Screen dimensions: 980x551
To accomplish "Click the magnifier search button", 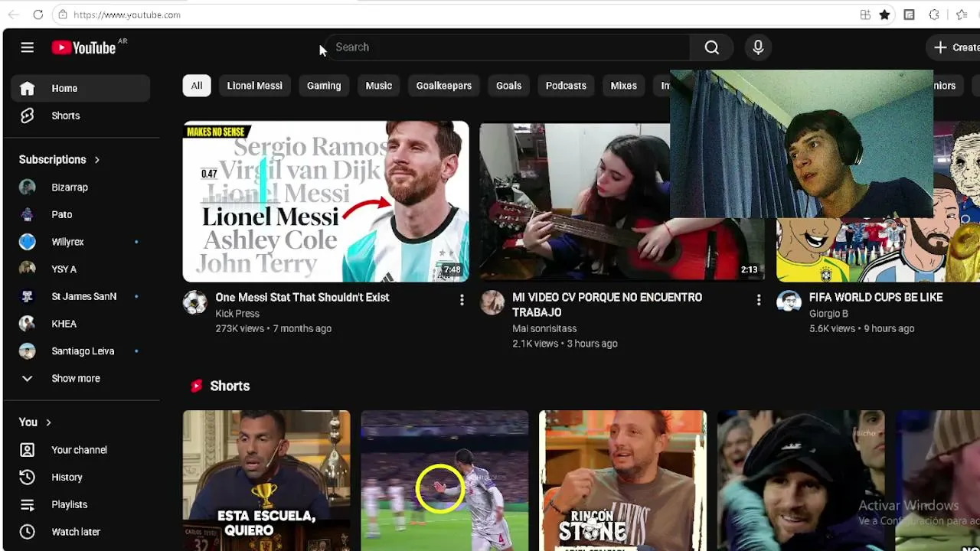I will click(x=711, y=47).
